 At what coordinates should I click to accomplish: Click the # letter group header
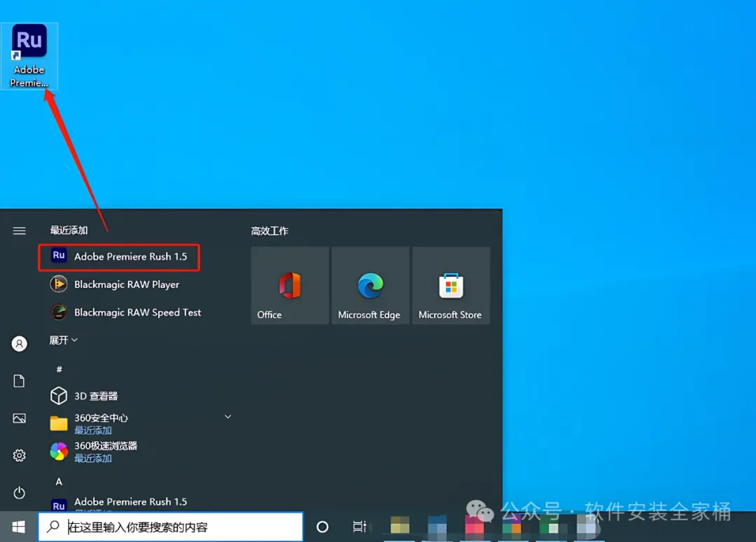click(59, 369)
